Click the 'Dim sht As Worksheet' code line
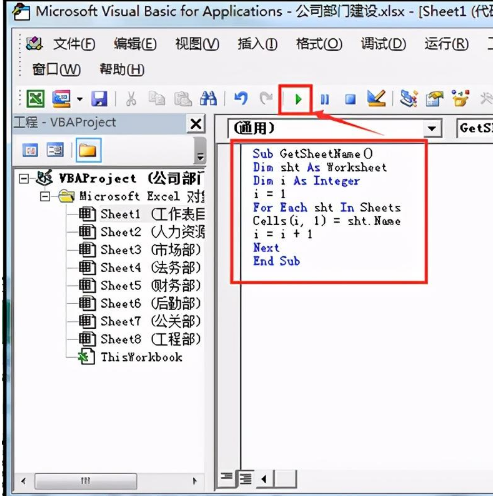Viewport: 493px width, 496px height. click(x=320, y=167)
